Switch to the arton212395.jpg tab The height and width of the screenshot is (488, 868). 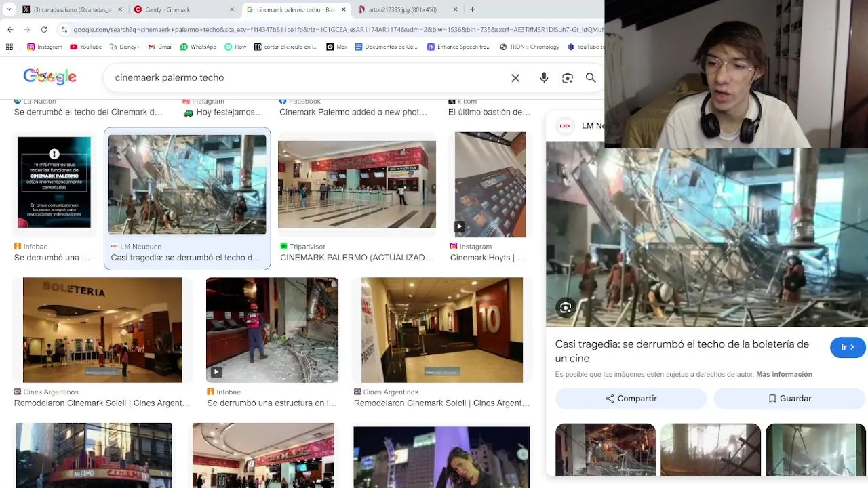[x=408, y=9]
